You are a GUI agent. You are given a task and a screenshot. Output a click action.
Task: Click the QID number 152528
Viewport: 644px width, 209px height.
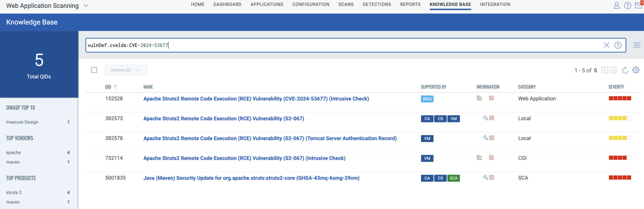click(114, 99)
